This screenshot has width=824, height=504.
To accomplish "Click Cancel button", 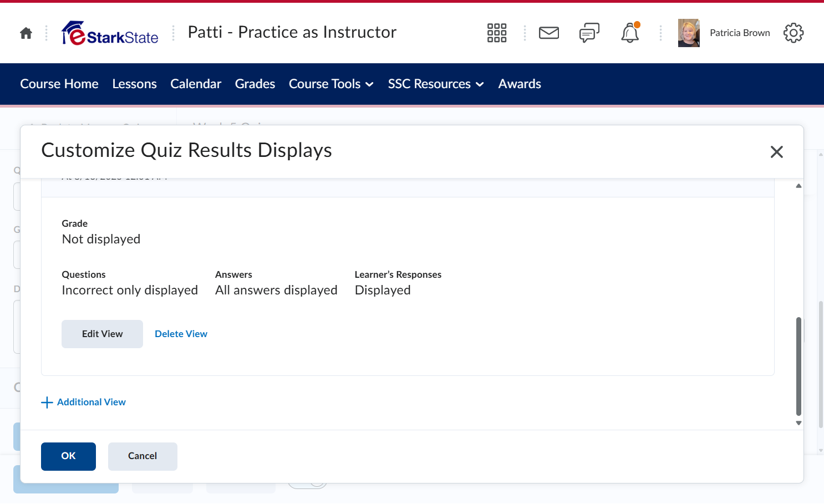I will coord(143,456).
